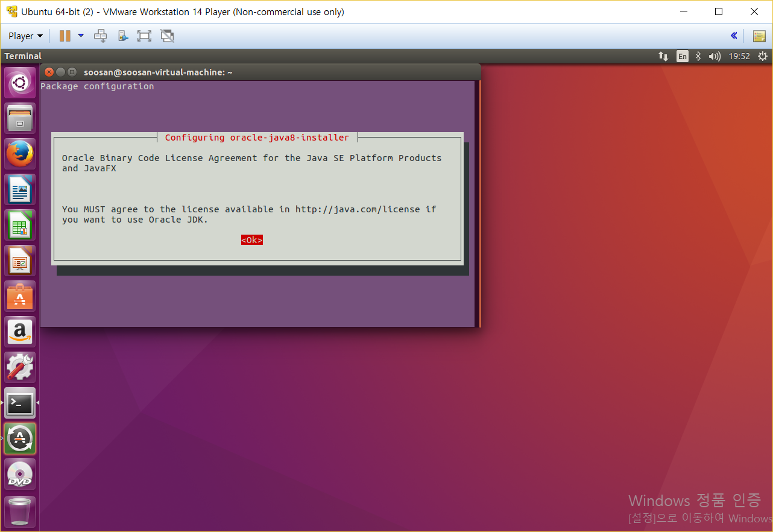Open LibreOffice Calc spreadsheet

(x=20, y=225)
